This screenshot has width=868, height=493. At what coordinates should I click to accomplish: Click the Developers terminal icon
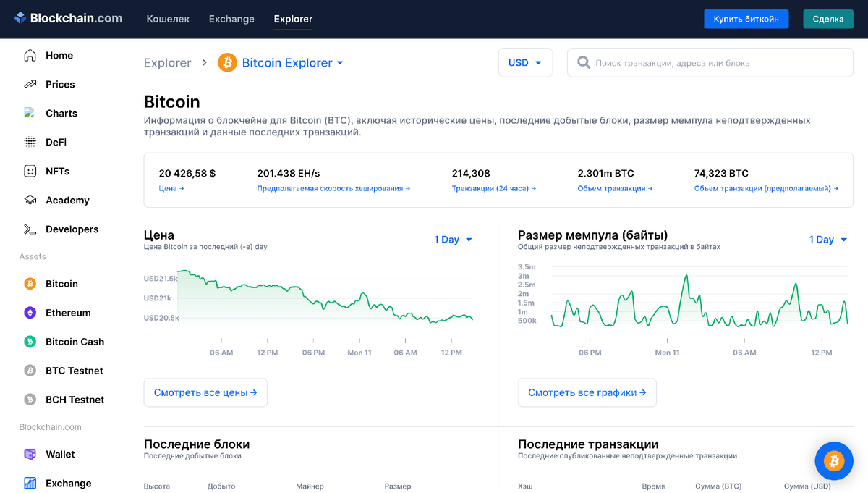click(30, 229)
